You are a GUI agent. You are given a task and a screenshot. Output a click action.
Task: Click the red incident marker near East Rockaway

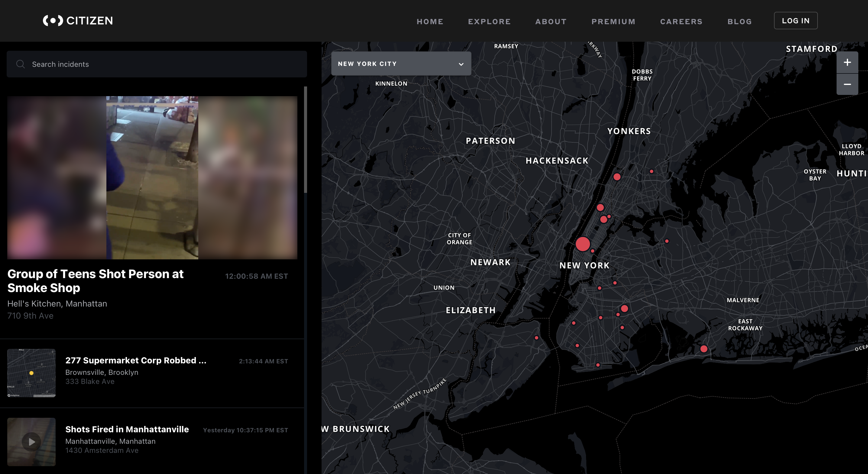point(704,349)
